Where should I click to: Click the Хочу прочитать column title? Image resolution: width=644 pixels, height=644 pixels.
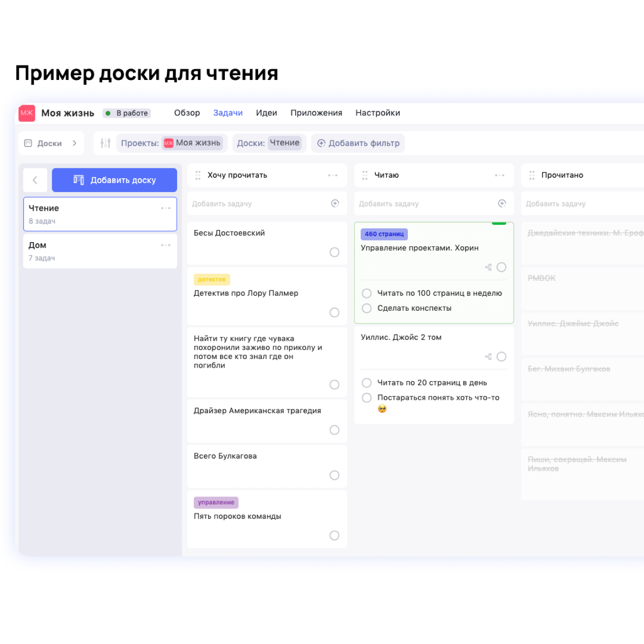pyautogui.click(x=237, y=175)
